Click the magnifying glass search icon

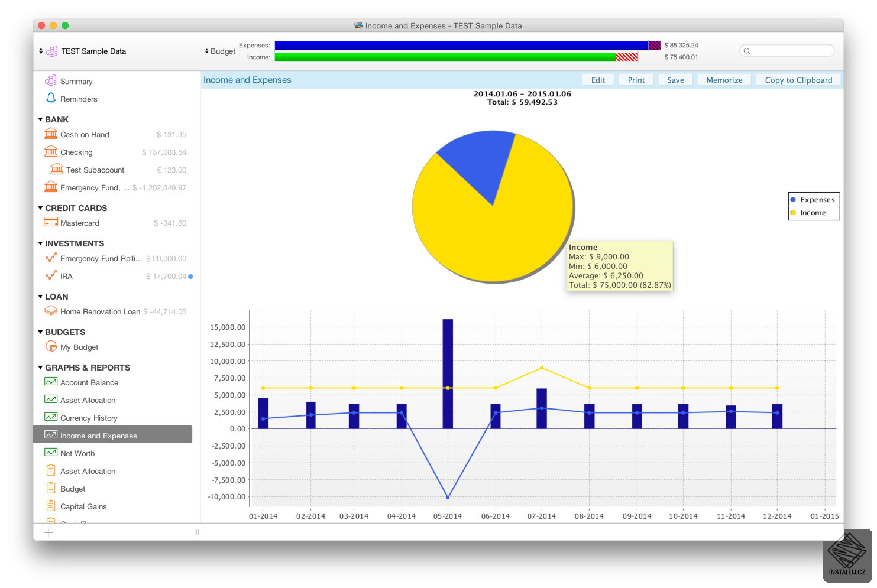click(747, 51)
